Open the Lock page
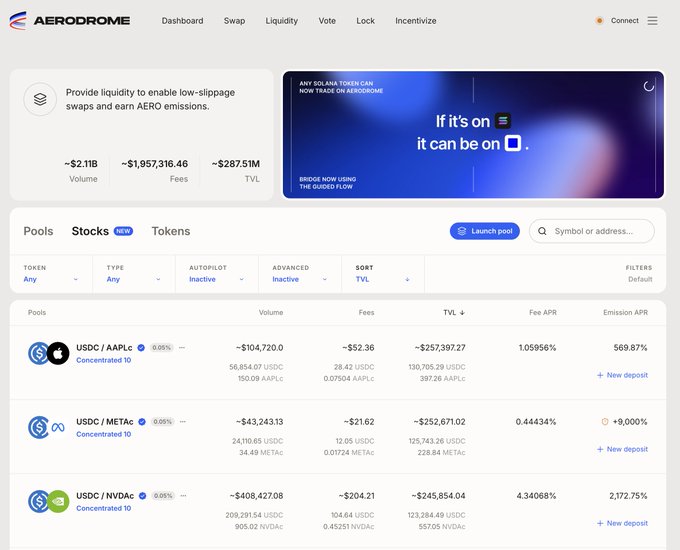680x550 pixels. (x=365, y=21)
